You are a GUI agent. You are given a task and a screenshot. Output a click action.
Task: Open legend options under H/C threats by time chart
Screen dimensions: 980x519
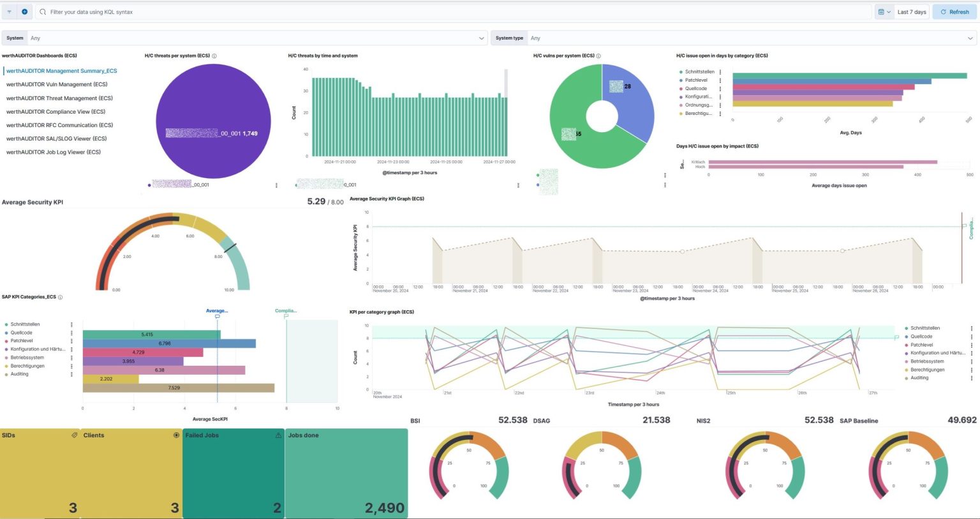pyautogui.click(x=518, y=185)
